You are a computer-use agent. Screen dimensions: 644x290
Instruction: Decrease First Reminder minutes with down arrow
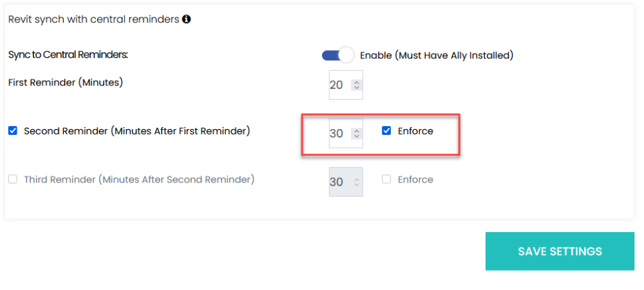coord(356,88)
